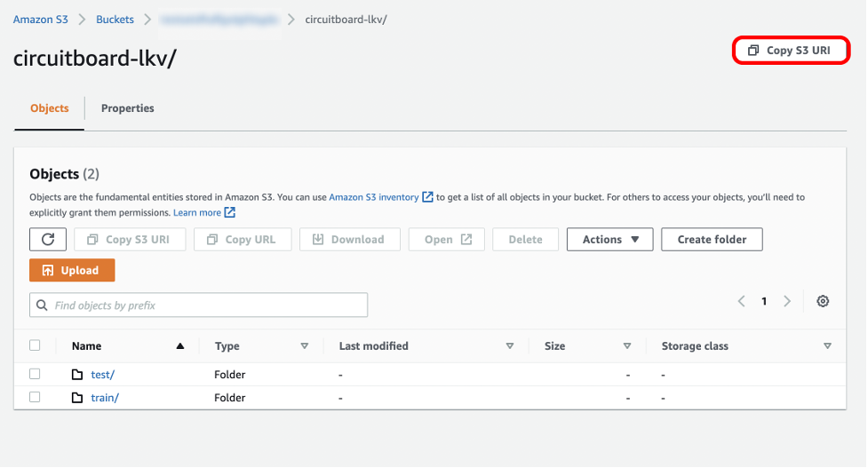Check the train/ folder checkbox
This screenshot has height=468, width=868.
[35, 397]
